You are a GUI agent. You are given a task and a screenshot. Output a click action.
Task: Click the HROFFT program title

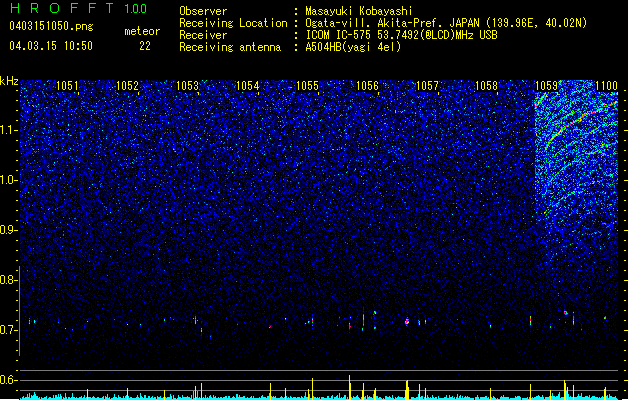[x=62, y=8]
